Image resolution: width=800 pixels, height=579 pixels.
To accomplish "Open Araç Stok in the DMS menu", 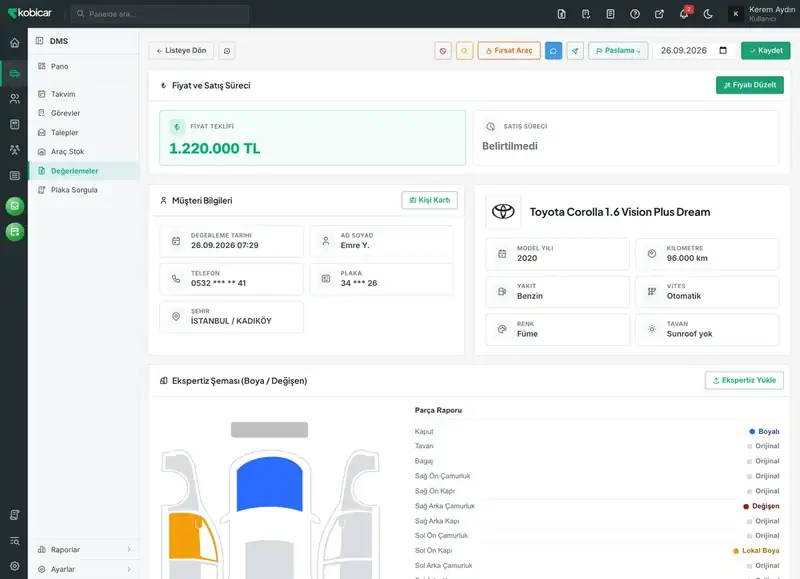I will click(84, 152).
